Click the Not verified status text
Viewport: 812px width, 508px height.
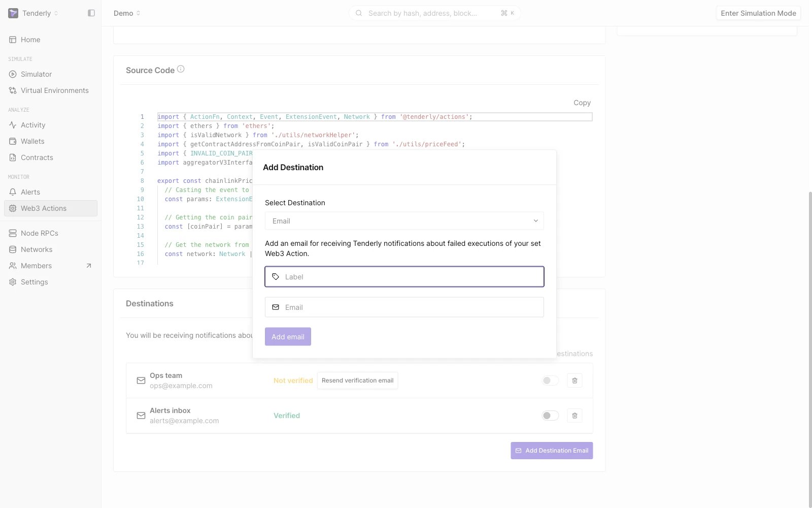293,380
